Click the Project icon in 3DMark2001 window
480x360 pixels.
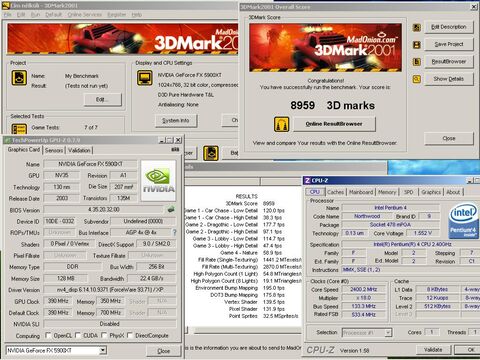(19, 78)
